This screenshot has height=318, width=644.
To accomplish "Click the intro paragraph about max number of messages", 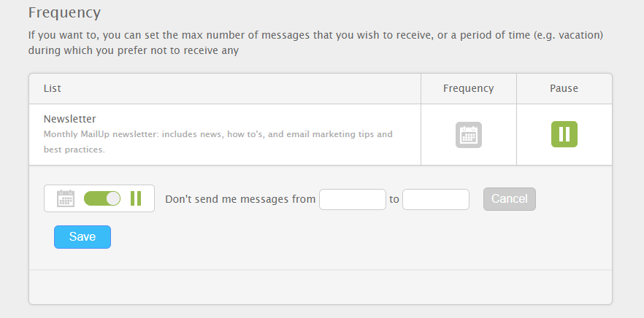I will pyautogui.click(x=315, y=42).
